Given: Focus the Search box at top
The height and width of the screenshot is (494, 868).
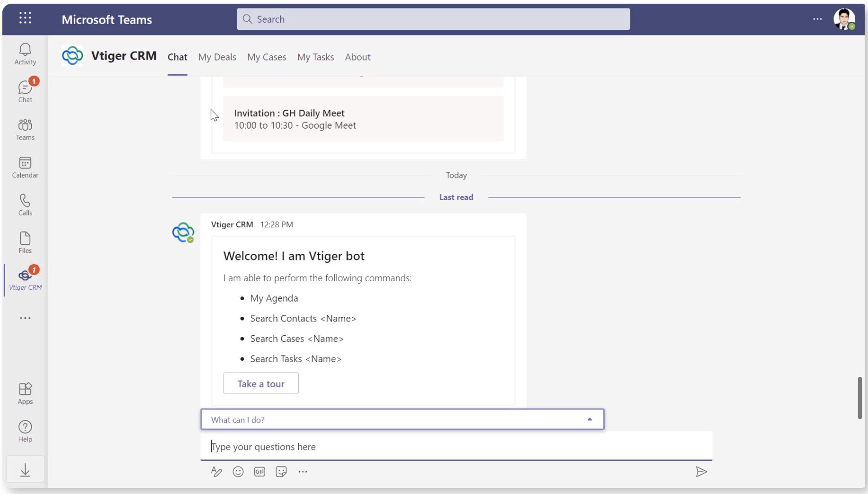Looking at the screenshot, I should click(433, 19).
